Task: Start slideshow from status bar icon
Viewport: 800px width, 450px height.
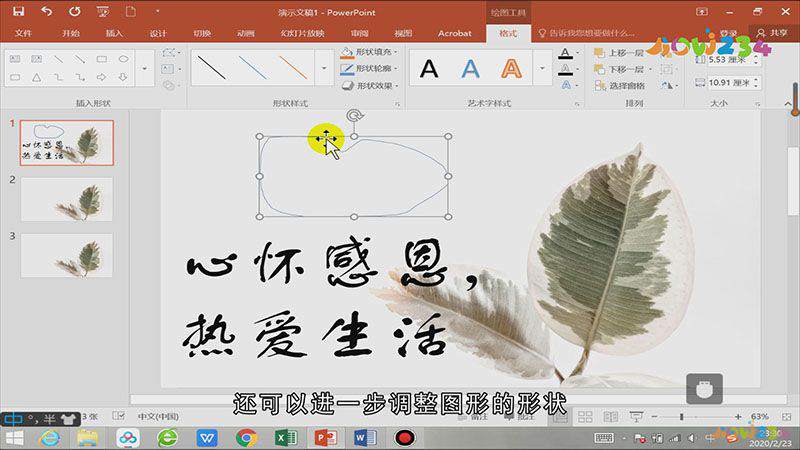Action: [x=636, y=417]
